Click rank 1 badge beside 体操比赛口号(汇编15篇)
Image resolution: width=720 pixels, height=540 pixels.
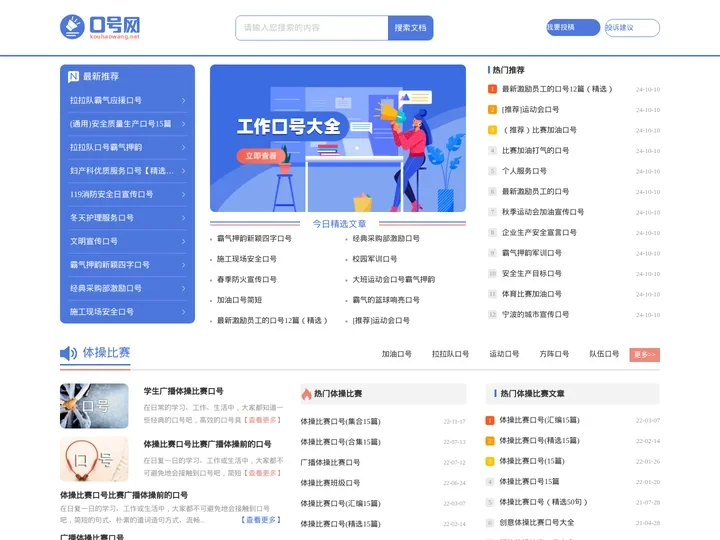tap(489, 420)
